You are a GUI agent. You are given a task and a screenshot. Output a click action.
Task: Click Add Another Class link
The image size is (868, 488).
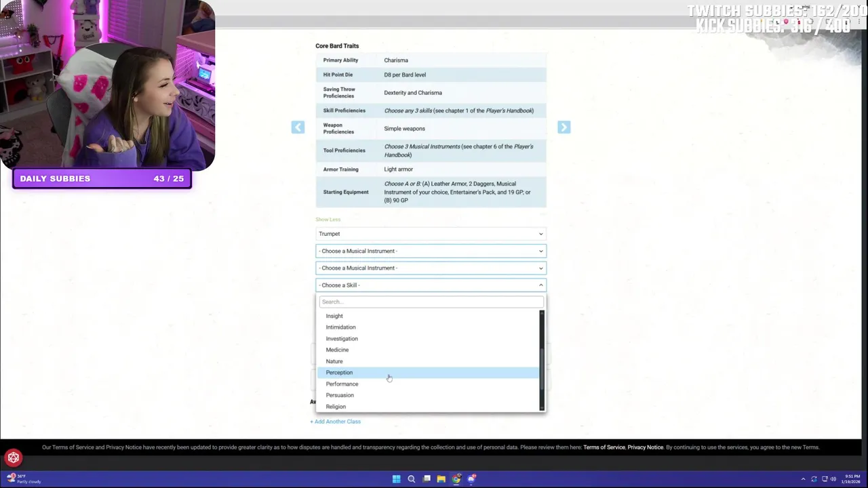[x=336, y=422]
